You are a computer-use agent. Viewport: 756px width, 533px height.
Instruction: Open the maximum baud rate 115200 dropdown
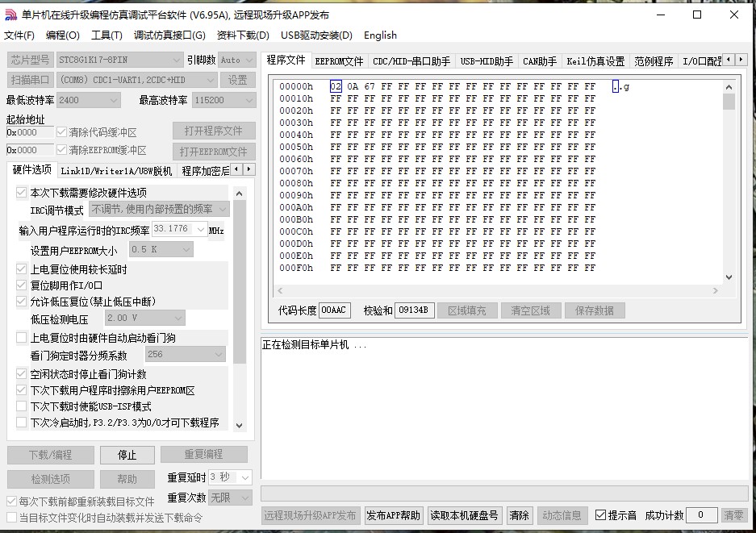pos(223,100)
